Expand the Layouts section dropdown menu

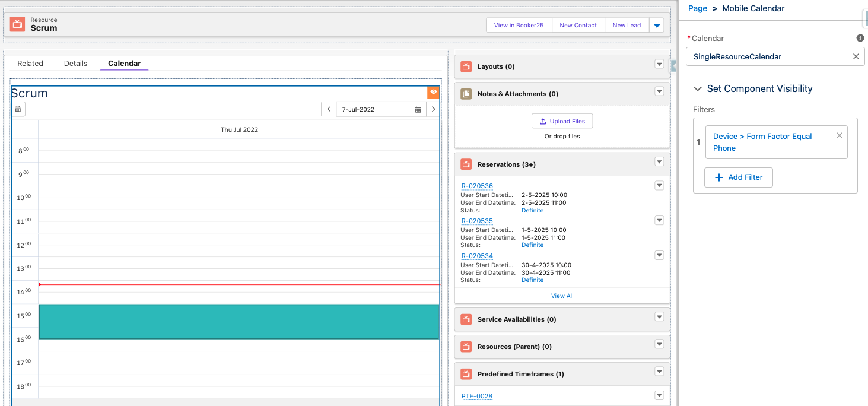(x=659, y=64)
